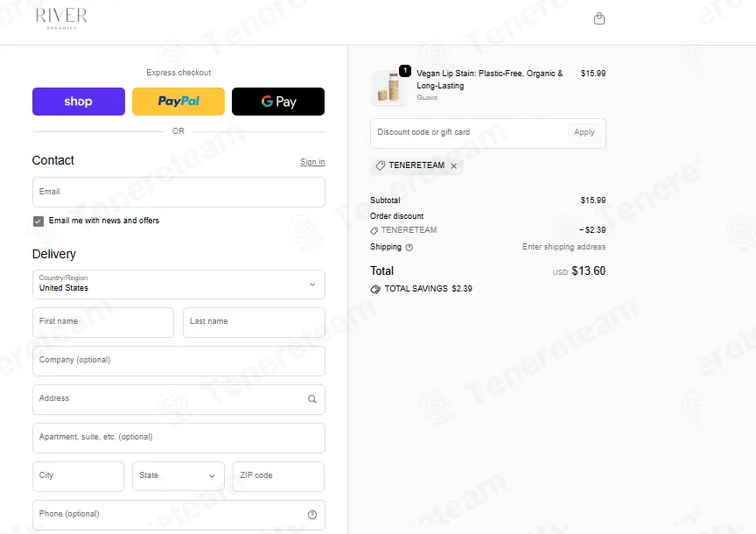Click the address search magnifier icon
Screen dimensions: 756x534
point(312,399)
